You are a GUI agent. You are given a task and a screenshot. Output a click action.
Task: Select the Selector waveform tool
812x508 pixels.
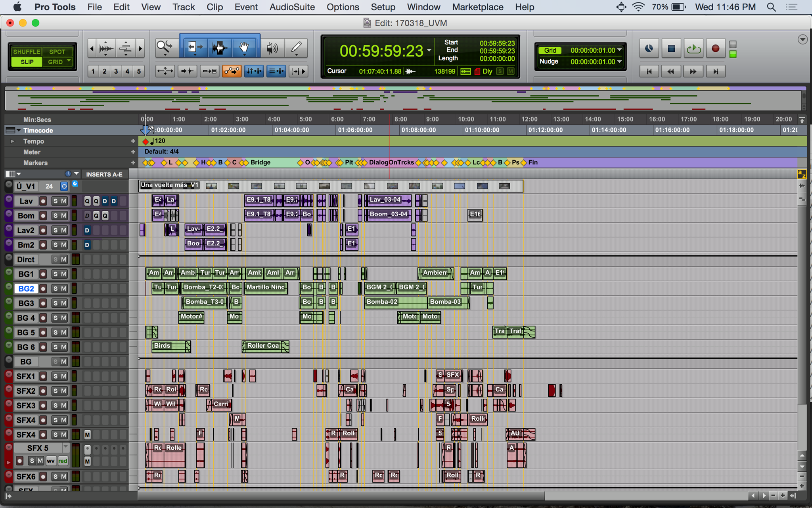pyautogui.click(x=219, y=48)
